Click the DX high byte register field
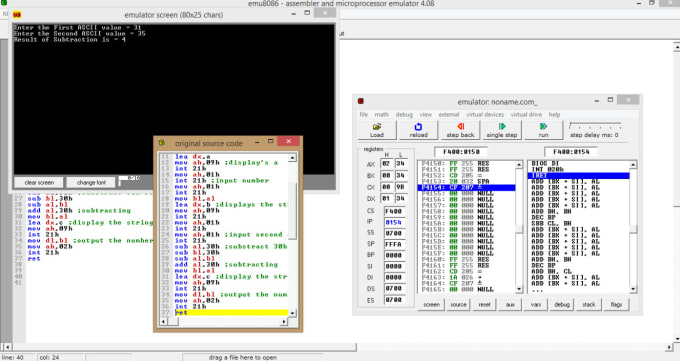The image size is (680, 361). click(387, 198)
